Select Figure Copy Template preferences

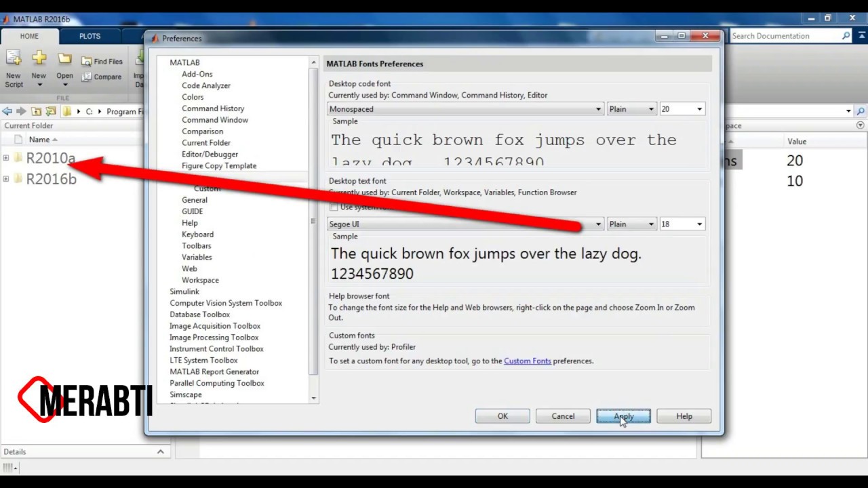[219, 166]
